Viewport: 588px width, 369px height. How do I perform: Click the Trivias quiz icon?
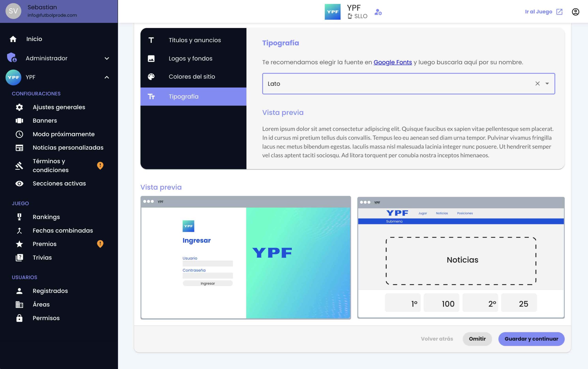click(19, 257)
